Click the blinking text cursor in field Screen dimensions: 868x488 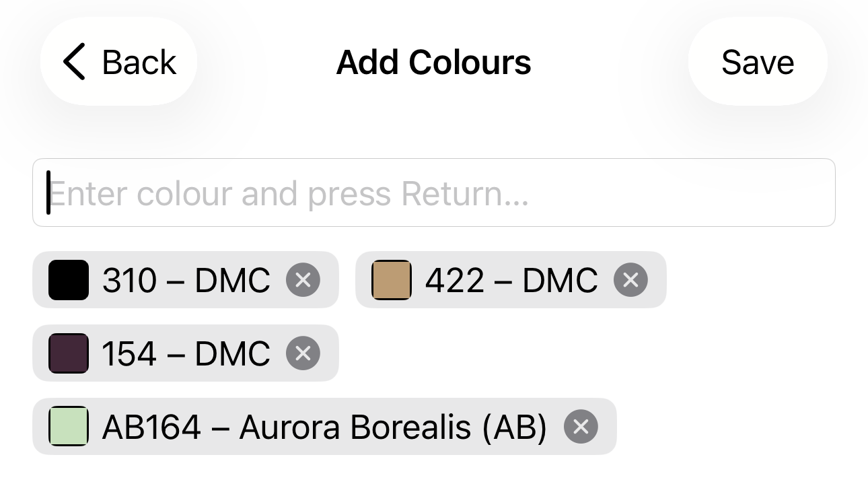(48, 193)
